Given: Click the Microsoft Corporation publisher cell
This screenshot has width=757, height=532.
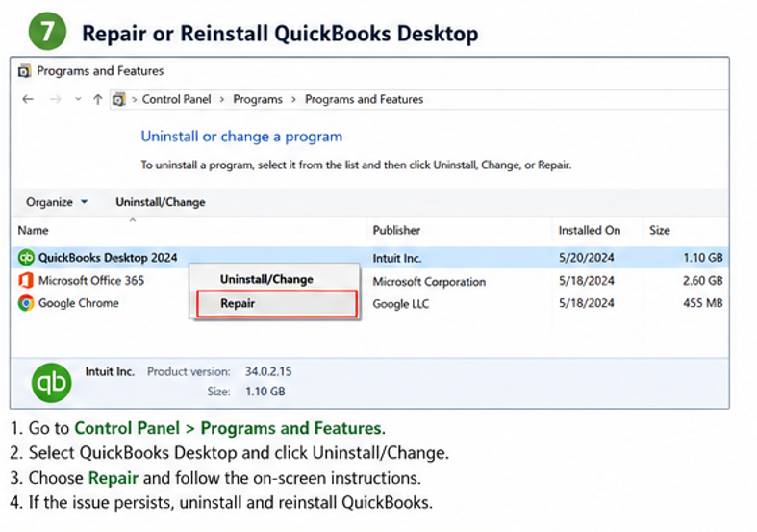Looking at the screenshot, I should pyautogui.click(x=429, y=282).
